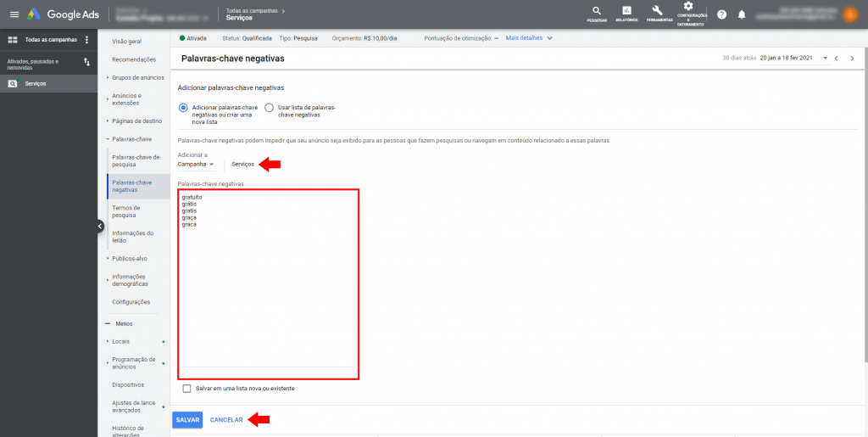The image size is (868, 437).
Task: Click the grid icon next to Todas as campanhas
Action: click(x=13, y=40)
